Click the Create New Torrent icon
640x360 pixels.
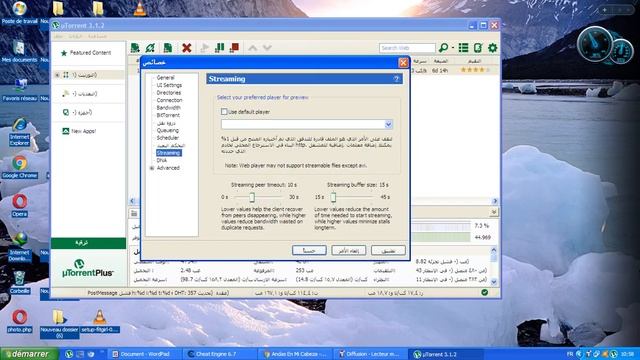[168, 48]
